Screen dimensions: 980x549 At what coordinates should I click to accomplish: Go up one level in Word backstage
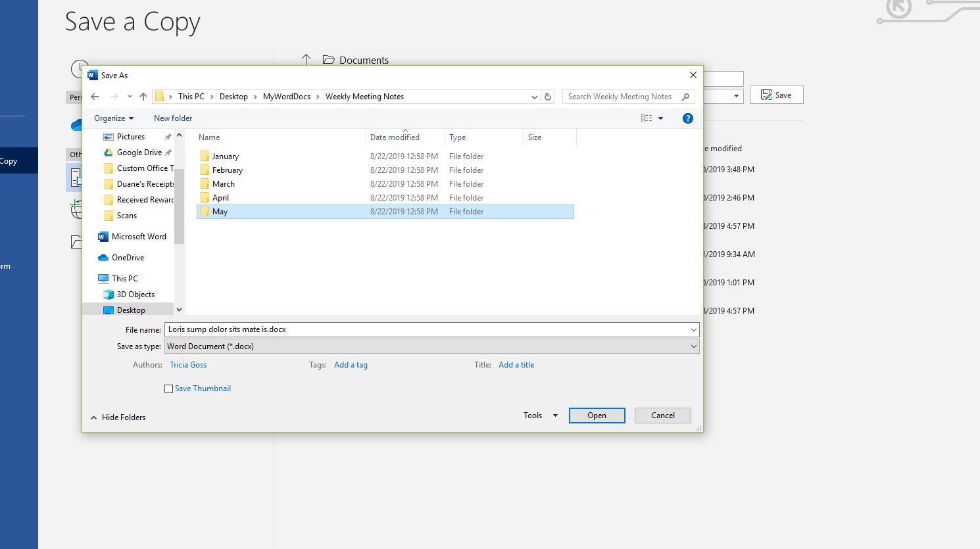(x=306, y=60)
